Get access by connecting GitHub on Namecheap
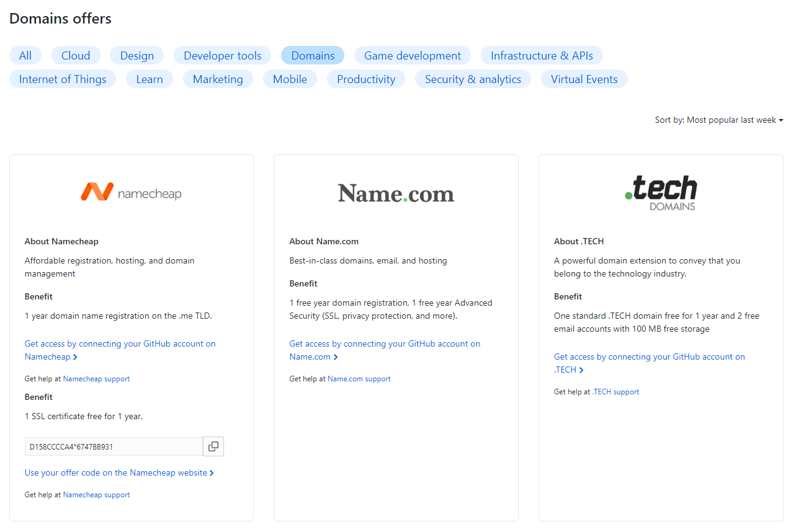 120,350
